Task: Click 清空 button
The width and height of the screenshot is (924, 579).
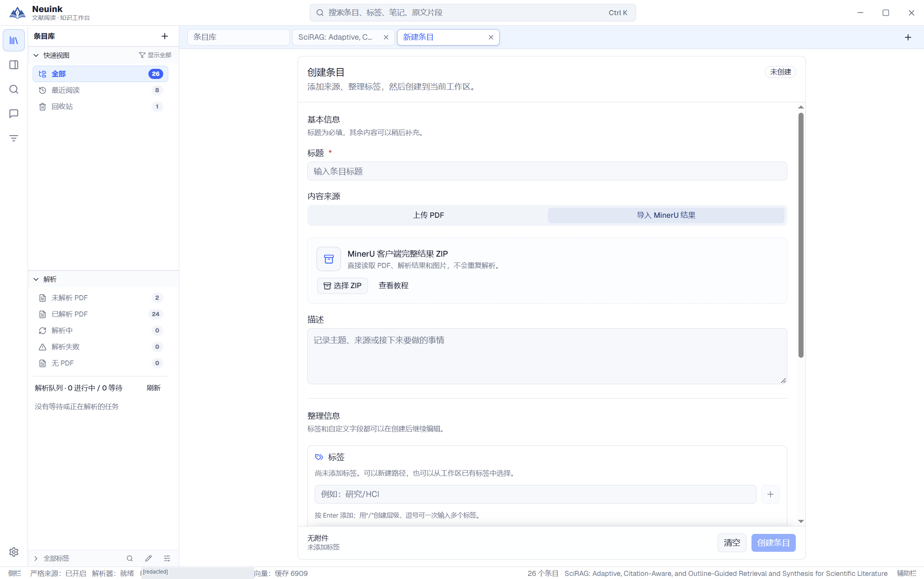Action: (x=732, y=543)
